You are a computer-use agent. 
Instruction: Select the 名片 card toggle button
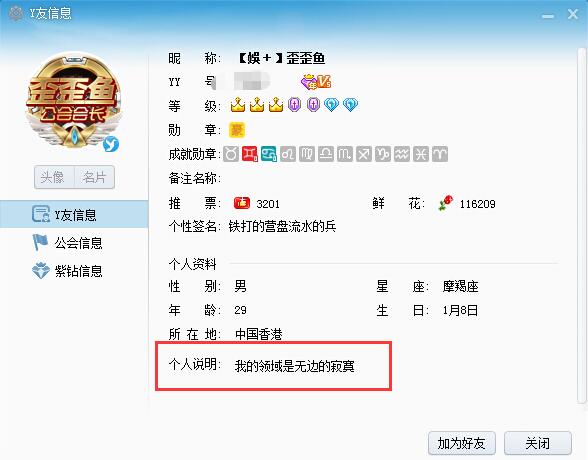(94, 177)
